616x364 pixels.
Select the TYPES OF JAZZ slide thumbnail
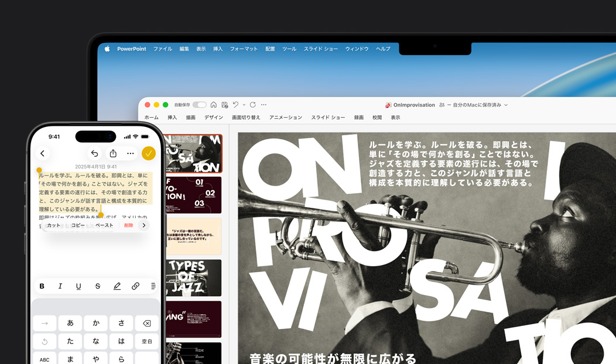(x=193, y=278)
